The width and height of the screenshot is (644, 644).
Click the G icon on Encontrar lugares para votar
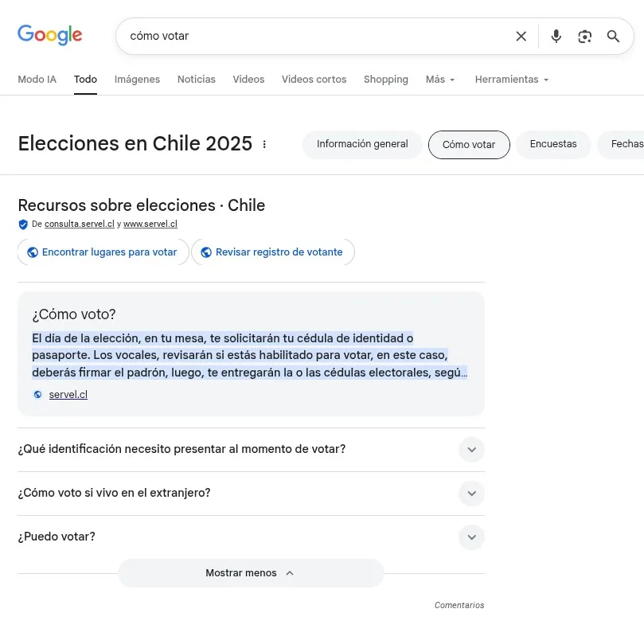coord(32,252)
